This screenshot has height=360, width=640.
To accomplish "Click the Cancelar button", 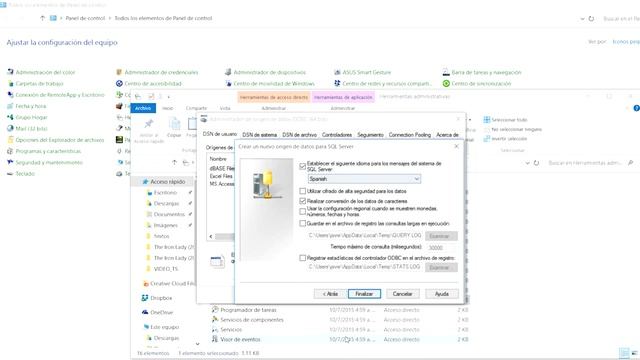I will tap(402, 294).
